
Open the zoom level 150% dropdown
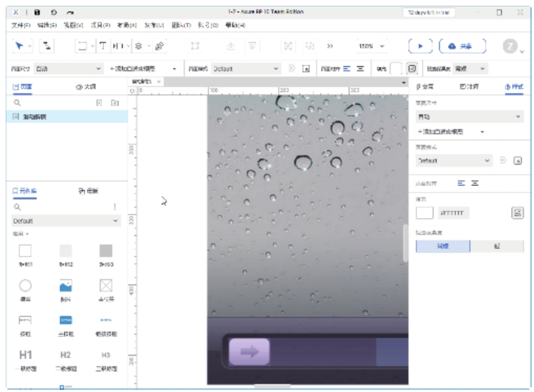point(371,46)
